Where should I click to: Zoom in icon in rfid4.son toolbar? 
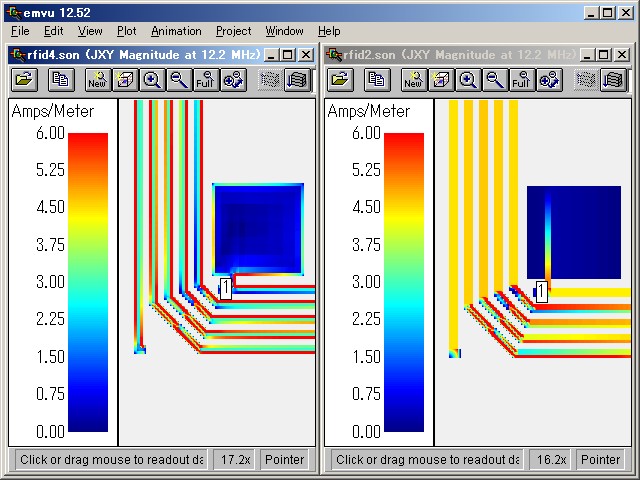point(152,80)
